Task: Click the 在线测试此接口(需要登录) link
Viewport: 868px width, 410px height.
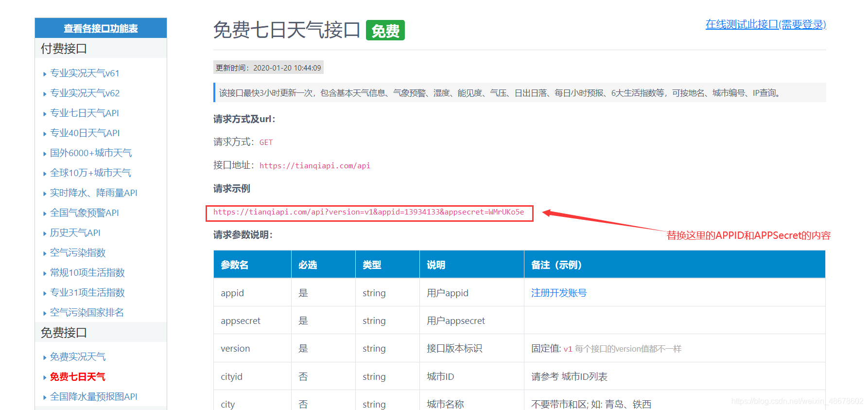Action: [765, 24]
